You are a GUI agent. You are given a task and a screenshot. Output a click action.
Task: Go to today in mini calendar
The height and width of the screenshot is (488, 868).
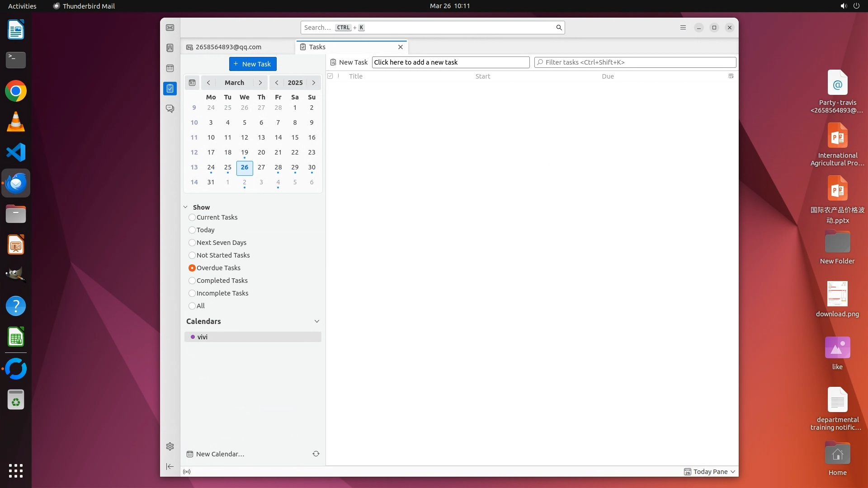[192, 83]
